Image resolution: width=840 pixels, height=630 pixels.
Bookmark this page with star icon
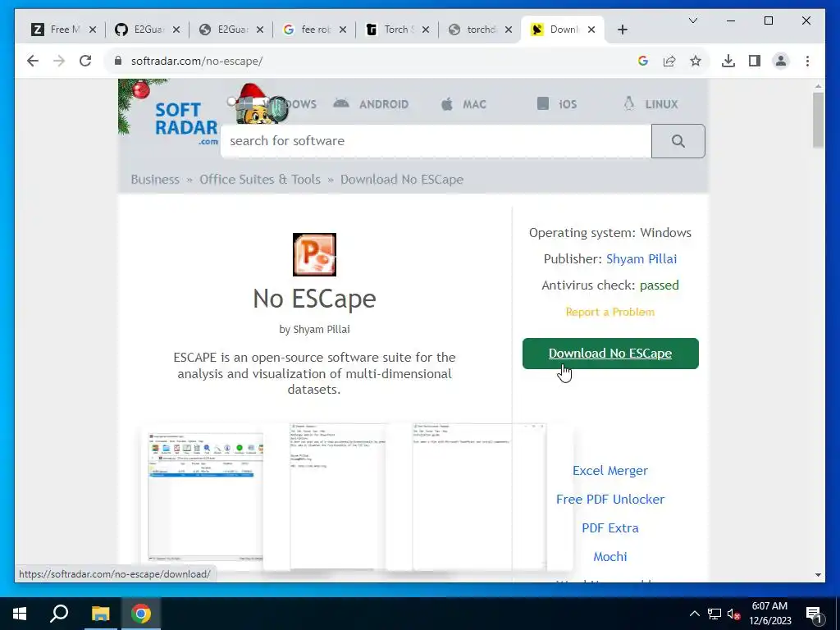(x=696, y=61)
